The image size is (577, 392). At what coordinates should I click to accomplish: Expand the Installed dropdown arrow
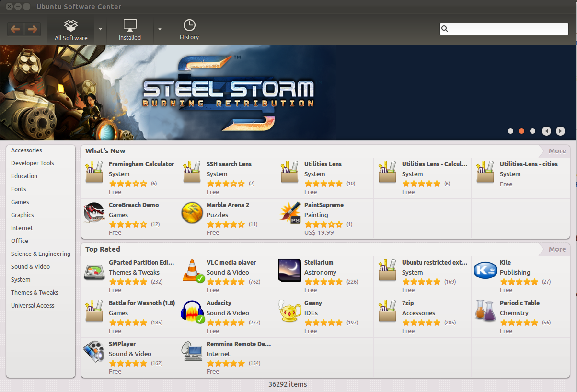point(161,29)
